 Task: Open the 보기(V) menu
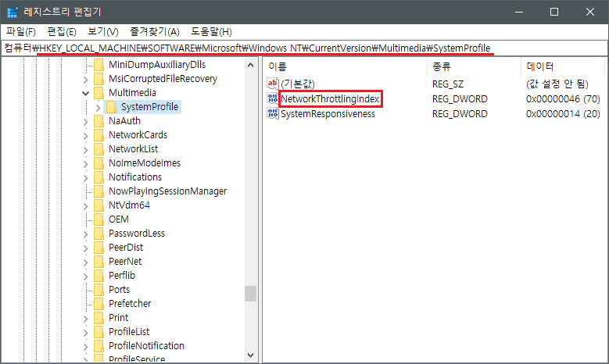click(103, 32)
